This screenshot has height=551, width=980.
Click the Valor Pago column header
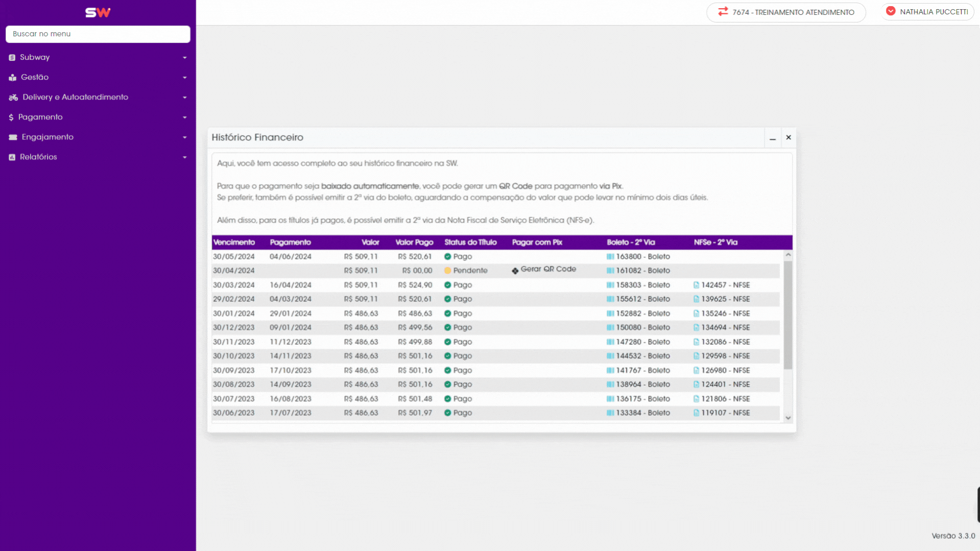414,242
